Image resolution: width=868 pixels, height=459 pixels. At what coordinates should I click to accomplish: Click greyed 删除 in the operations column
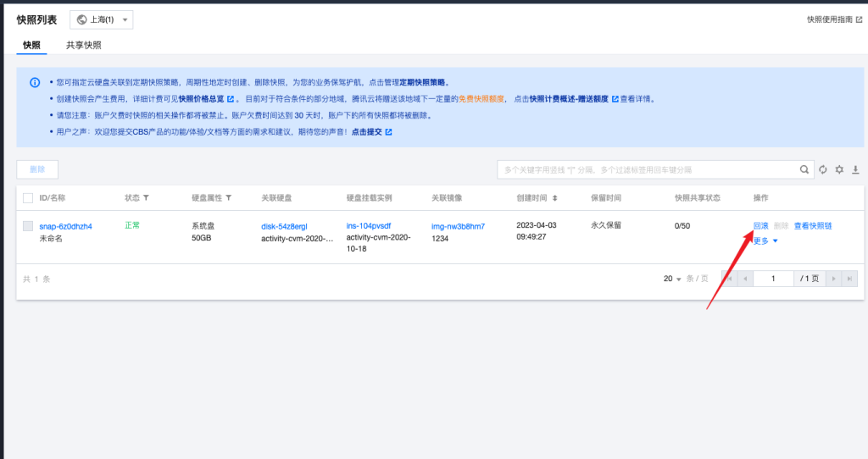pos(781,225)
